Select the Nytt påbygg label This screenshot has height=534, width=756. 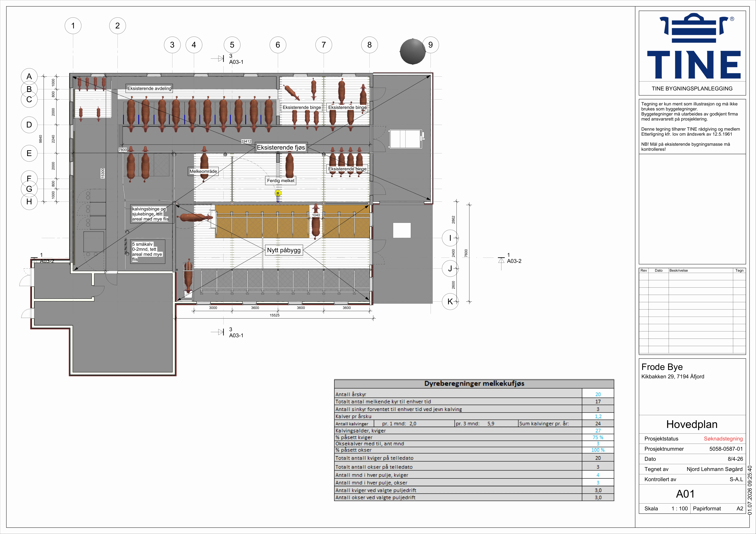(x=284, y=250)
